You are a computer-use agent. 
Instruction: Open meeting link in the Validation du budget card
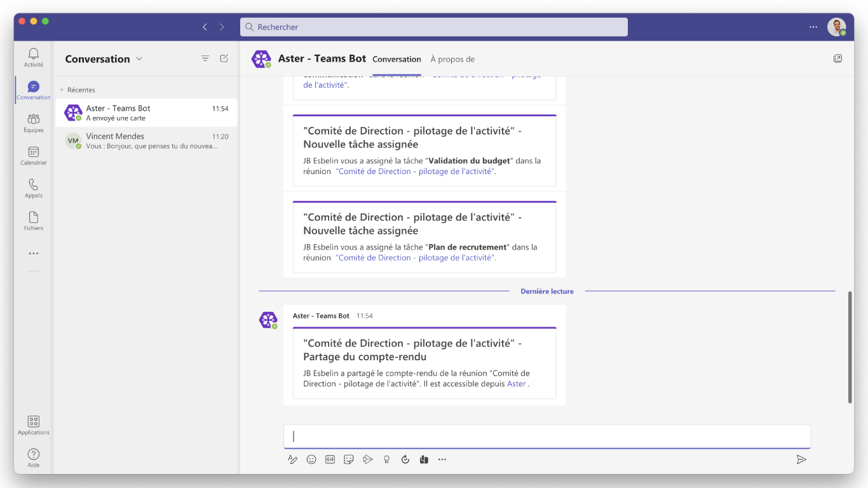click(415, 172)
